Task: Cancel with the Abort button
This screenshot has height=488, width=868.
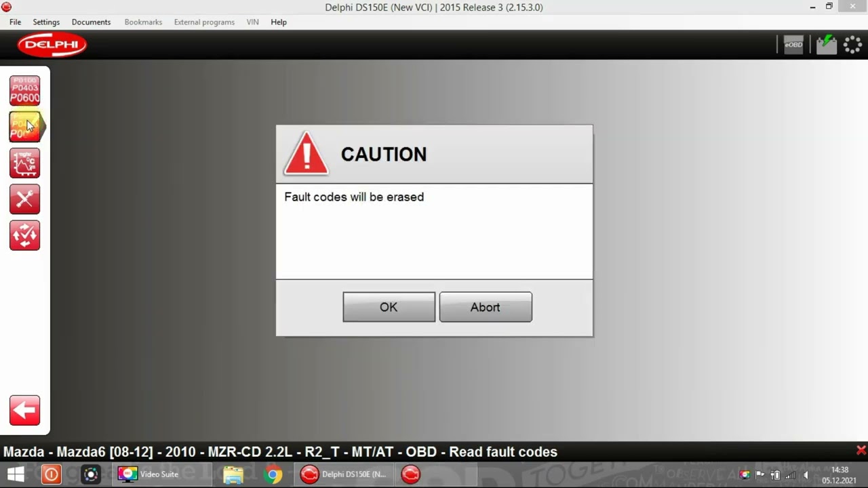Action: point(486,307)
